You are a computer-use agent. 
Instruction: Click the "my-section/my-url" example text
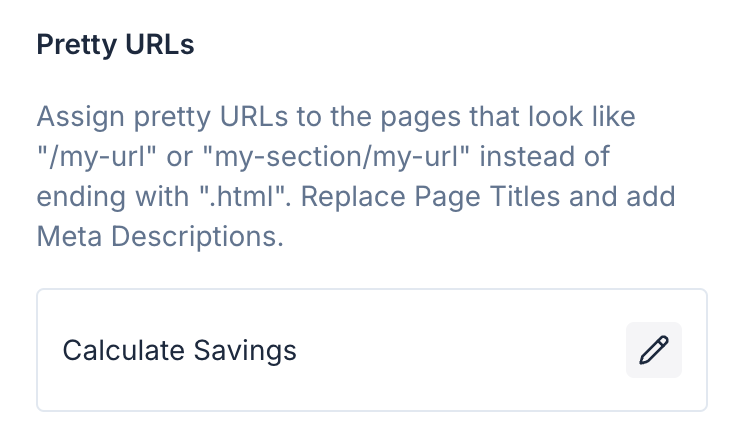[x=331, y=157]
